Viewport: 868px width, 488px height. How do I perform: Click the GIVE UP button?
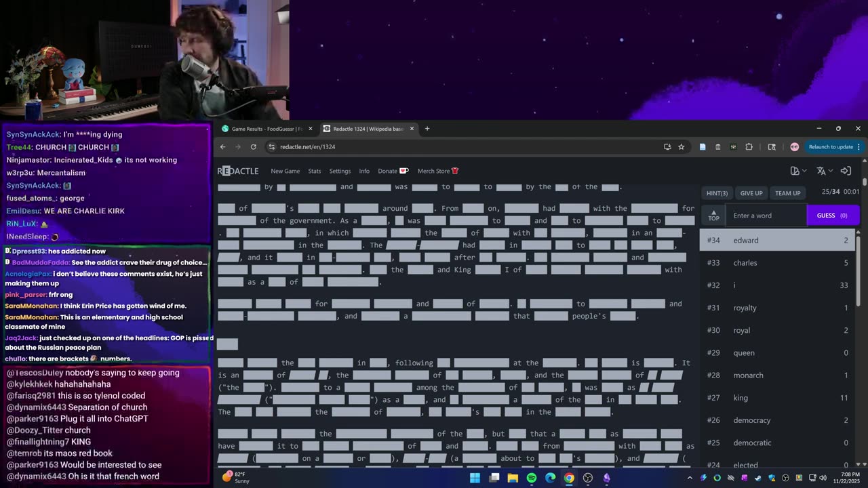click(751, 193)
